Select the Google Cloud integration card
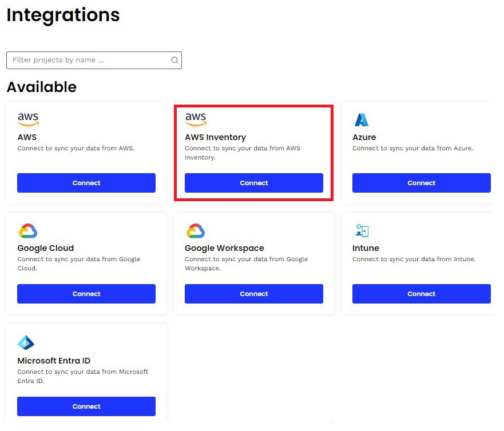The height and width of the screenshot is (431, 504). 86,263
